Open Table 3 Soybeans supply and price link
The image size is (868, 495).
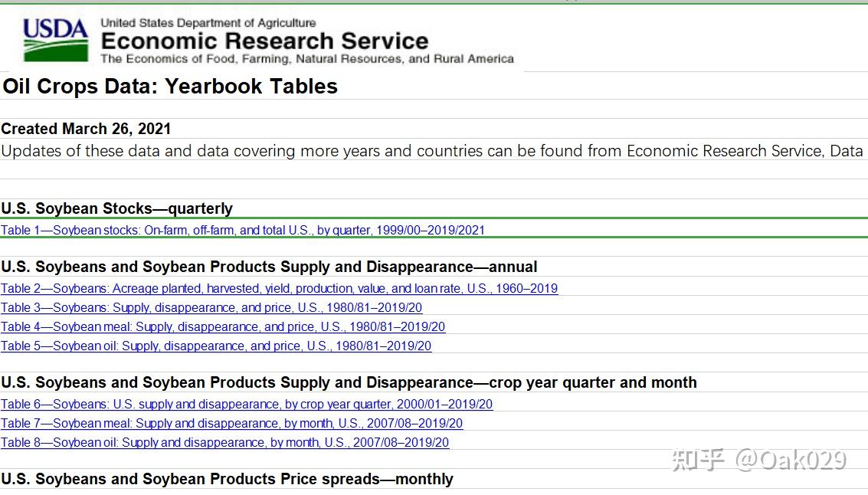pos(211,308)
